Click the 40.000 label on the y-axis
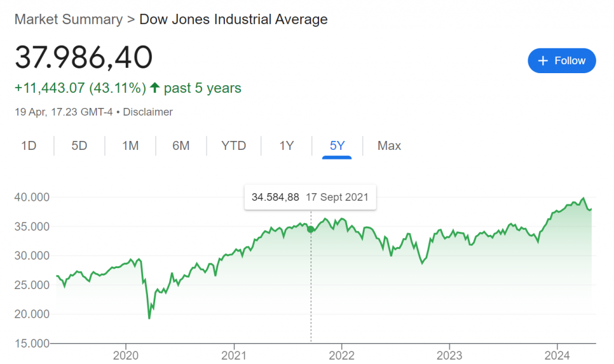The width and height of the screenshot is (614, 364). pyautogui.click(x=32, y=197)
